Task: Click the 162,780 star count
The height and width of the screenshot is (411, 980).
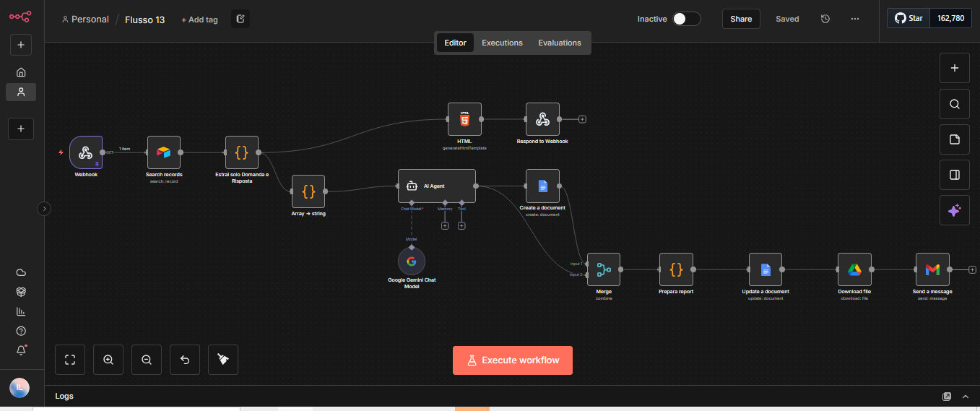Action: [951, 18]
